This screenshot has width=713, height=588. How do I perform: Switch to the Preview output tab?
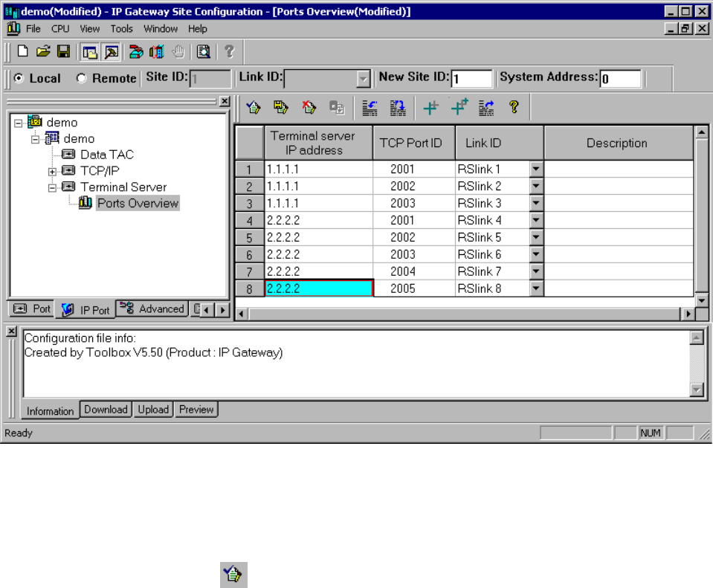[196, 410]
